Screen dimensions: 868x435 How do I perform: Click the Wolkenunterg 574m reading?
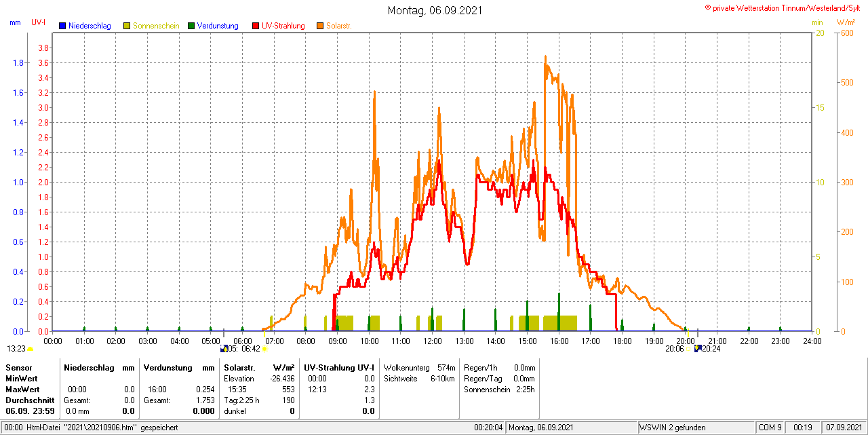pos(419,367)
